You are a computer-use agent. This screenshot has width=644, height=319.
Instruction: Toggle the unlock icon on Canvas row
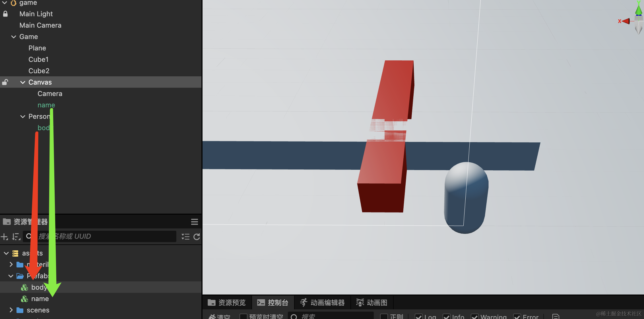tap(5, 82)
